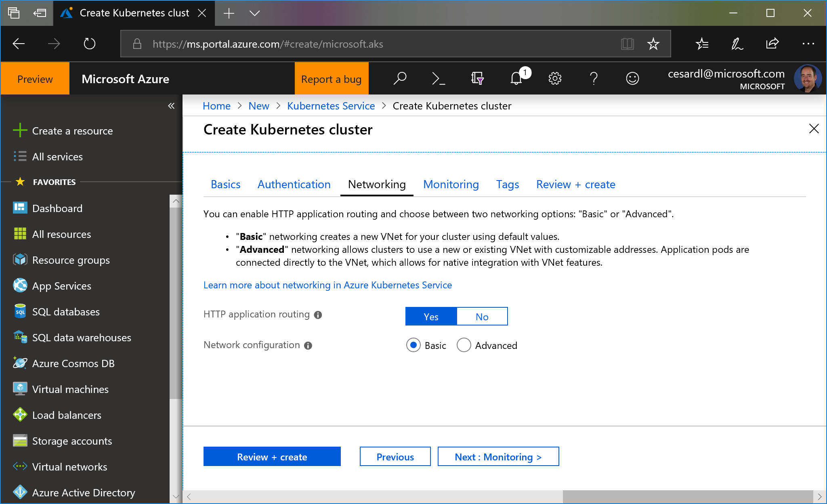Click the Report a bug button
The image size is (827, 504).
332,79
